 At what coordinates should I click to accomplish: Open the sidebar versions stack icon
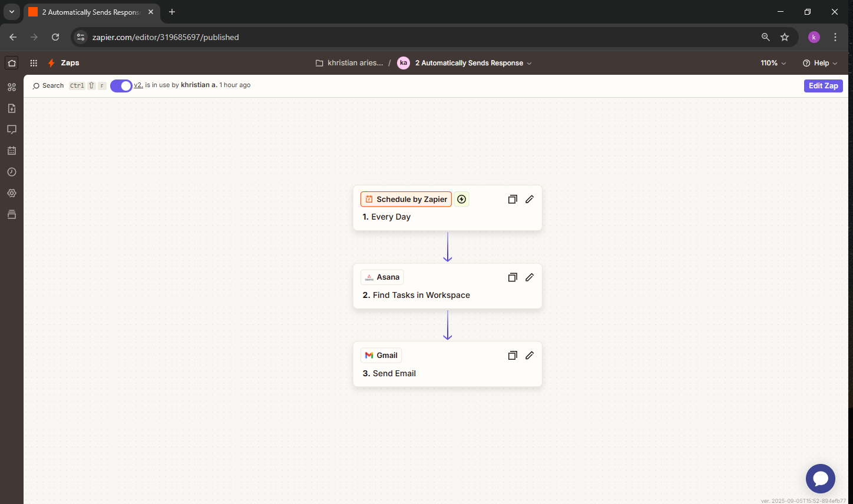12,214
